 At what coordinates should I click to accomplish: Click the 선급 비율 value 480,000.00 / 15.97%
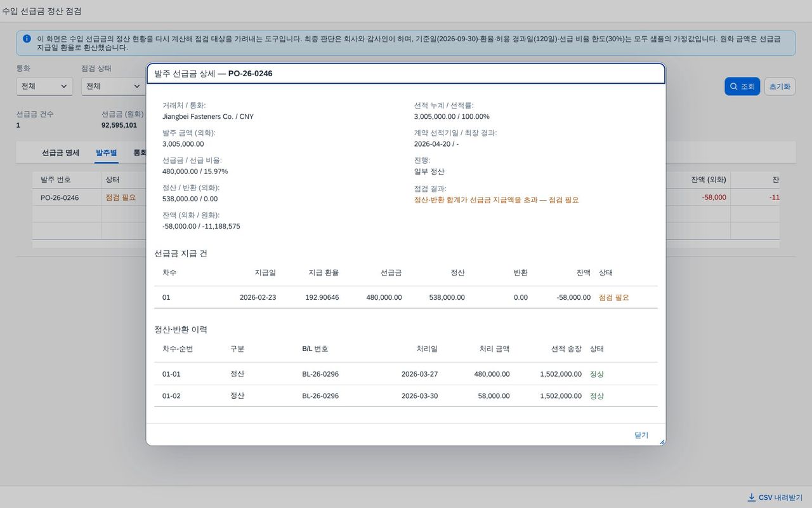coord(195,171)
